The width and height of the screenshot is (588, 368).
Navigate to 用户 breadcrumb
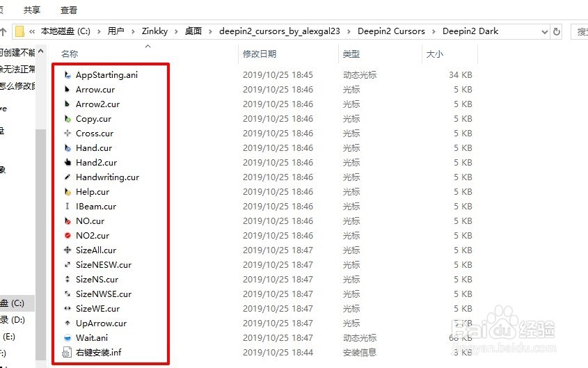[x=116, y=31]
